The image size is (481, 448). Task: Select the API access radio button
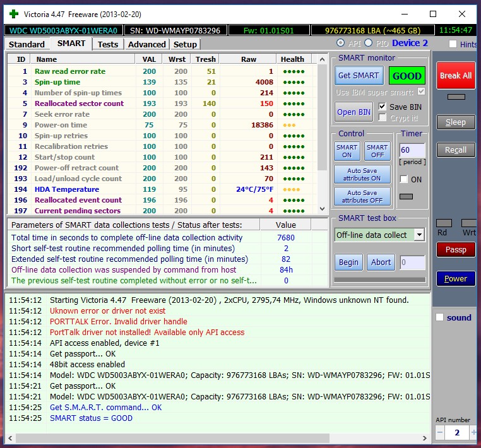[340, 43]
